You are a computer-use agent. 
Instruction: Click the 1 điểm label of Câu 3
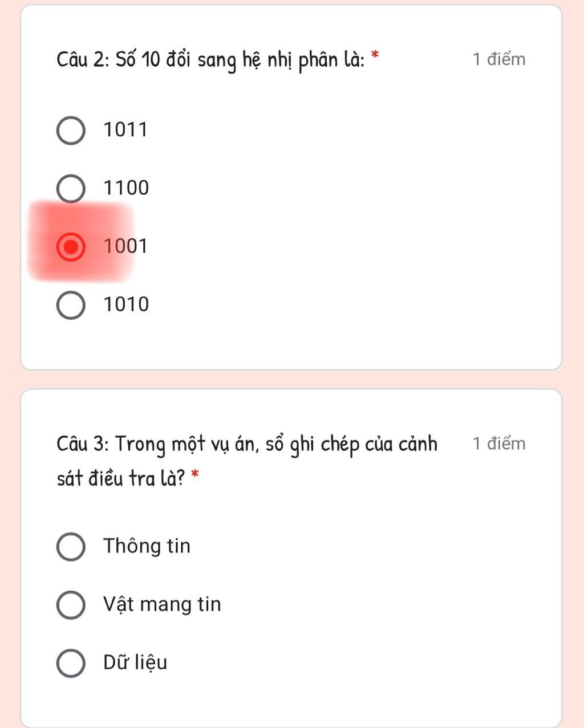[499, 444]
